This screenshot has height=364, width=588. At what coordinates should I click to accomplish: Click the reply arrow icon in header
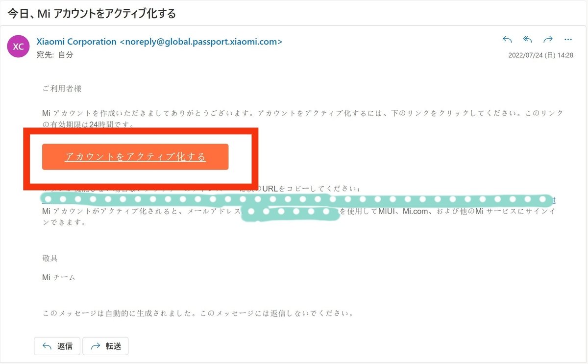(508, 40)
